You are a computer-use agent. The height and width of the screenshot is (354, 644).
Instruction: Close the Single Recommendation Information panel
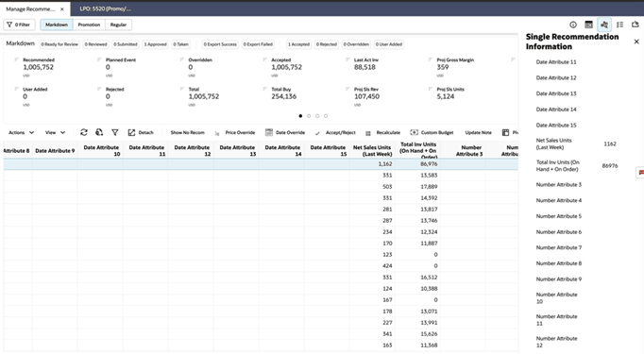click(x=636, y=42)
